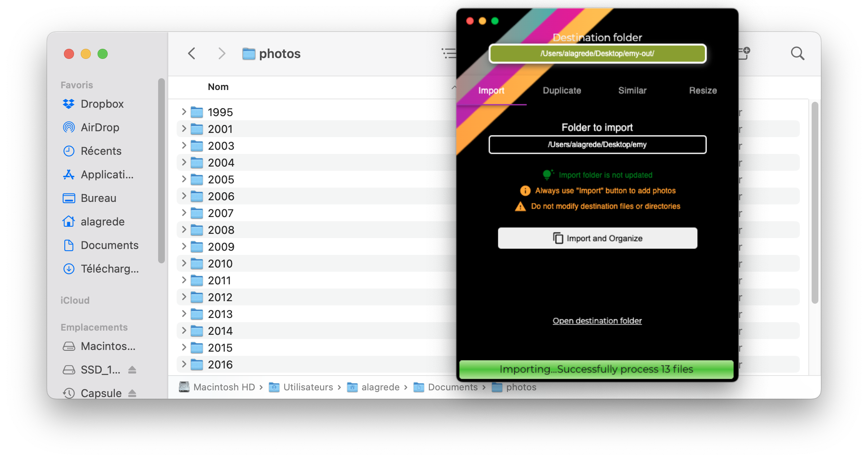Open AirDrop in the sidebar
The width and height of the screenshot is (868, 461).
[x=100, y=127]
